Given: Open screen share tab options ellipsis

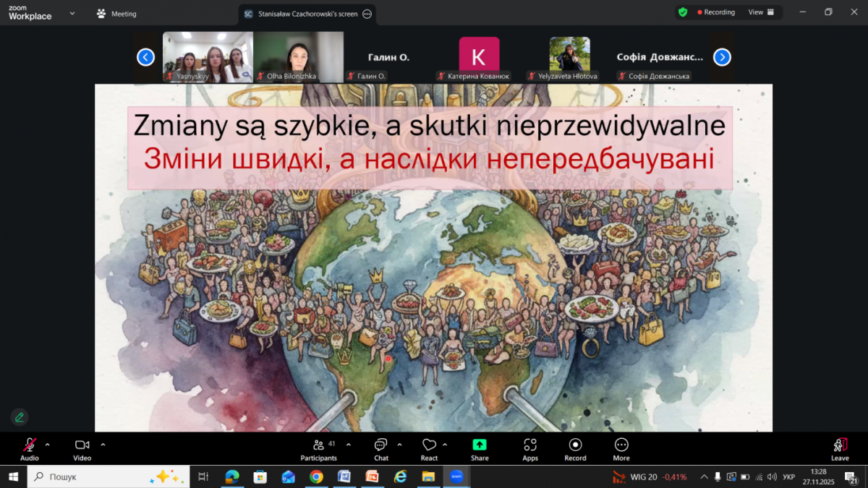Looking at the screenshot, I should pos(367,14).
